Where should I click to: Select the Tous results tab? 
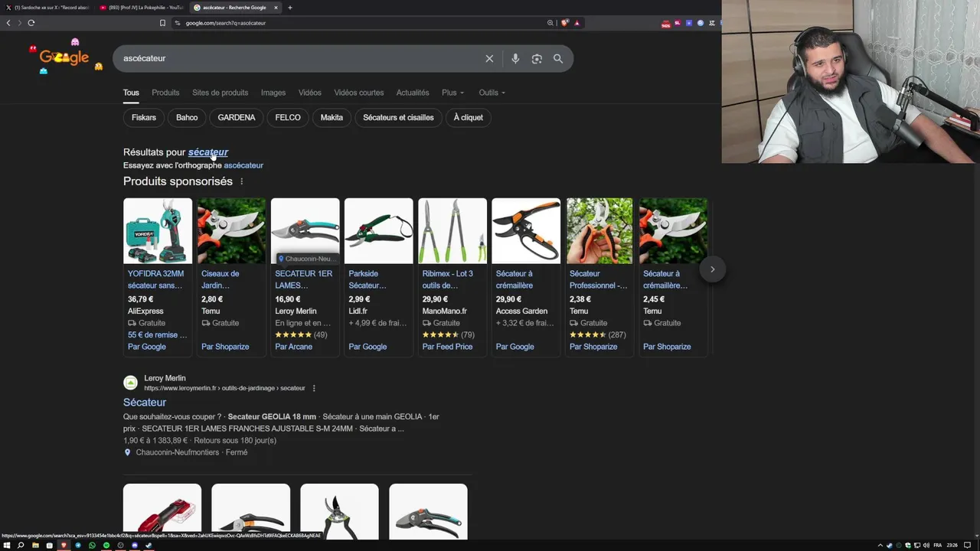tap(131, 93)
